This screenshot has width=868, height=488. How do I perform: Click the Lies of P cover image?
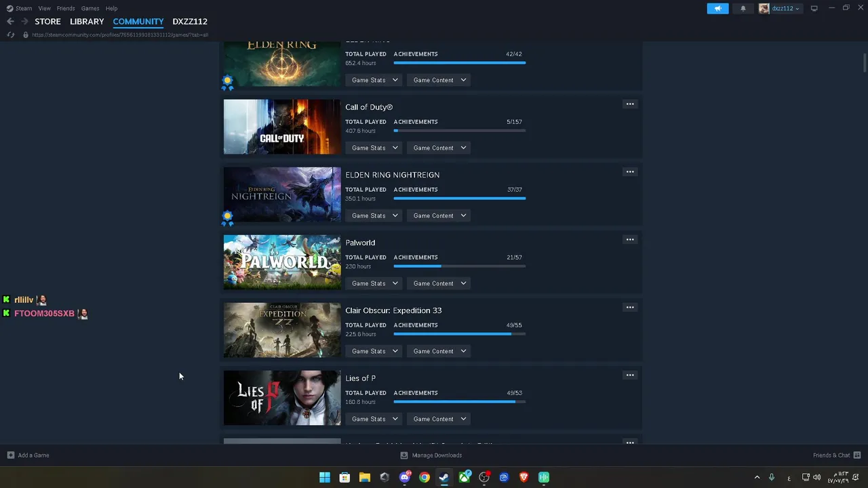click(282, 398)
